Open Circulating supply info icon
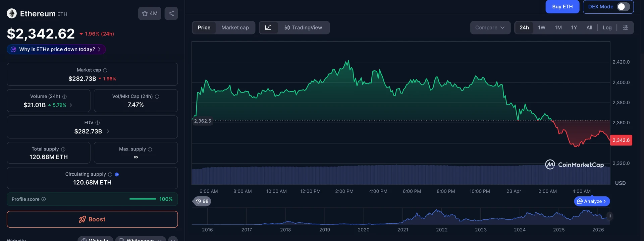The height and width of the screenshot is (241, 644). (110, 174)
